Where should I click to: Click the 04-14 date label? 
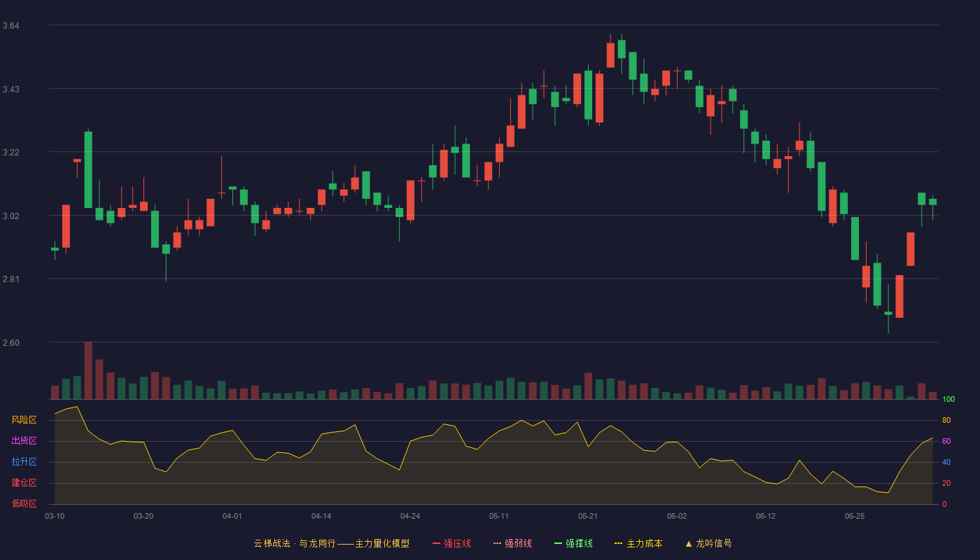tap(321, 516)
